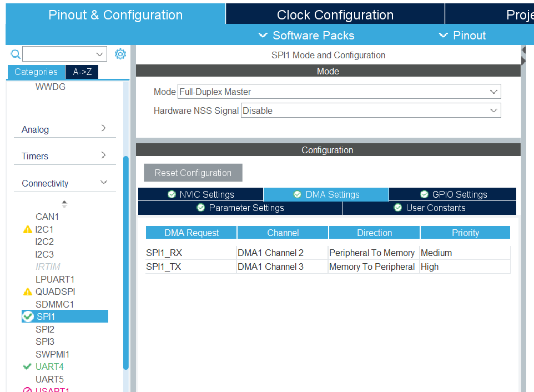
Task: Click the Direction column header
Action: tap(374, 233)
